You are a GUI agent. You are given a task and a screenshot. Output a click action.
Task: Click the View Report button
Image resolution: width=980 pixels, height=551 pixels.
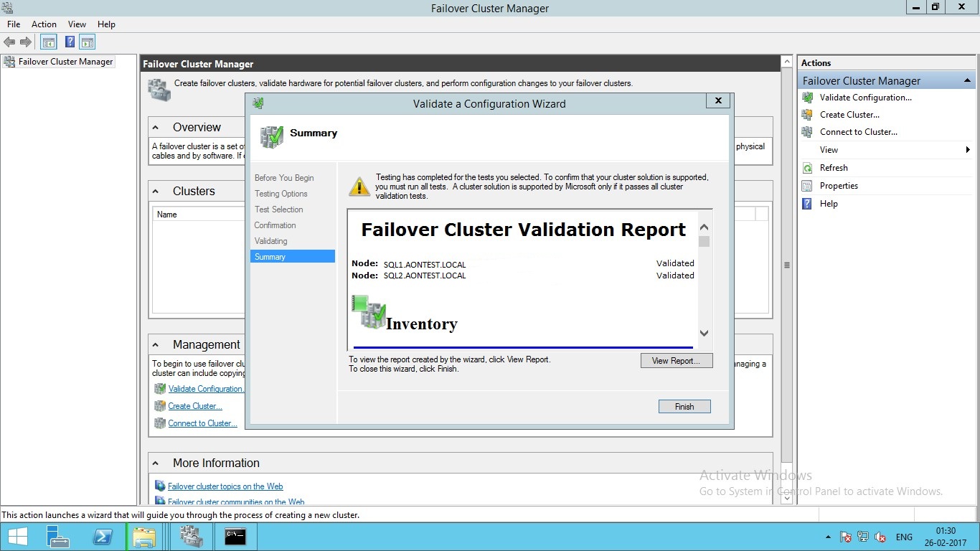(x=677, y=361)
